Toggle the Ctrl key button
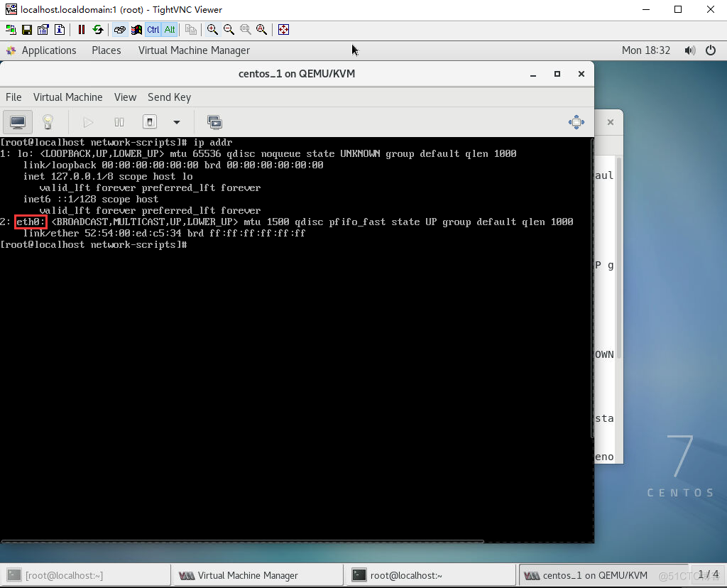The image size is (727, 588). click(153, 30)
